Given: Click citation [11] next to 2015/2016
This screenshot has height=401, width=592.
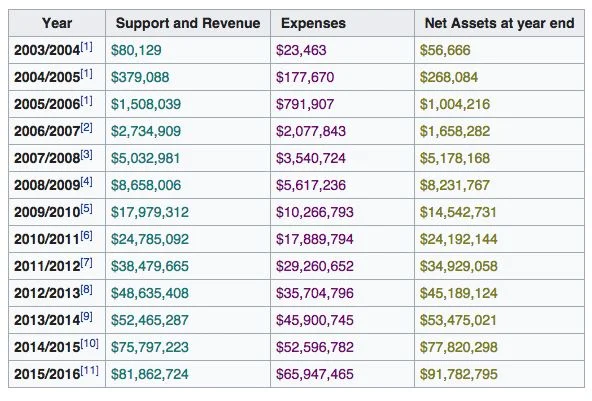Looking at the screenshot, I should [x=89, y=371].
